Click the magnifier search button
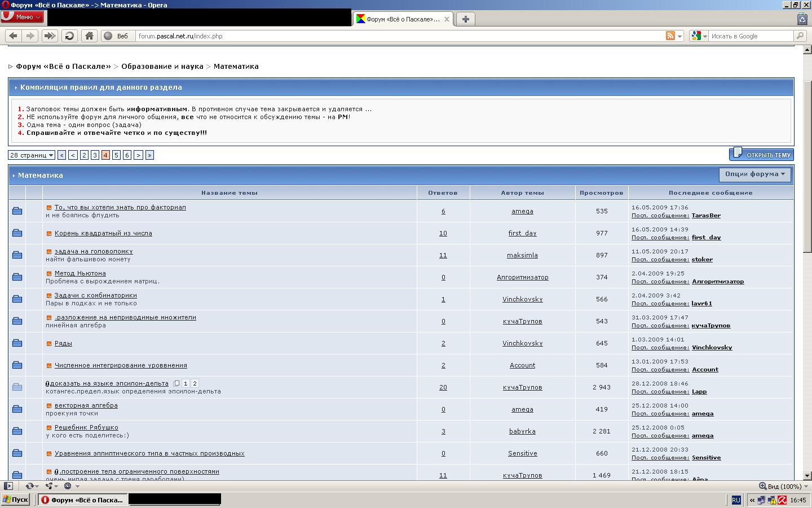812x508 pixels. pyautogui.click(x=800, y=36)
